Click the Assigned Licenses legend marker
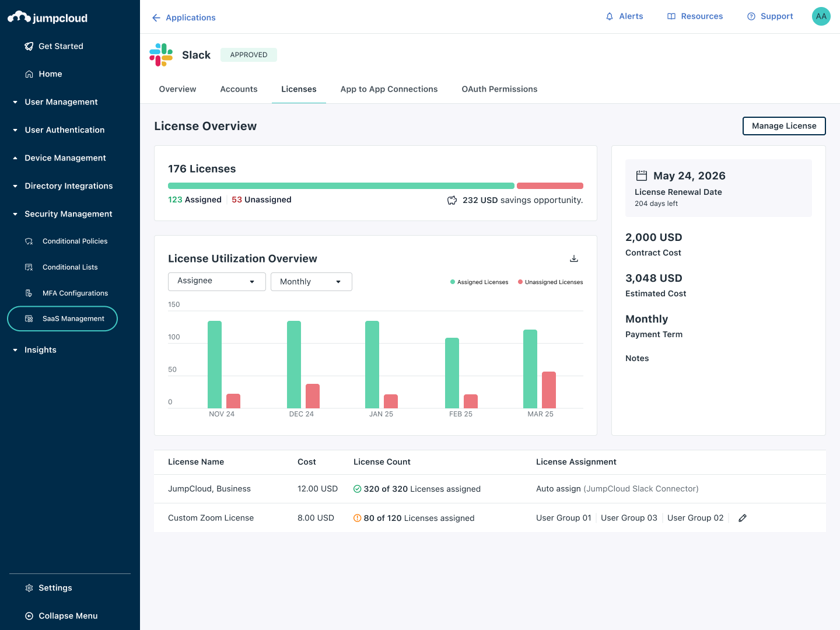The image size is (840, 630). tap(453, 281)
